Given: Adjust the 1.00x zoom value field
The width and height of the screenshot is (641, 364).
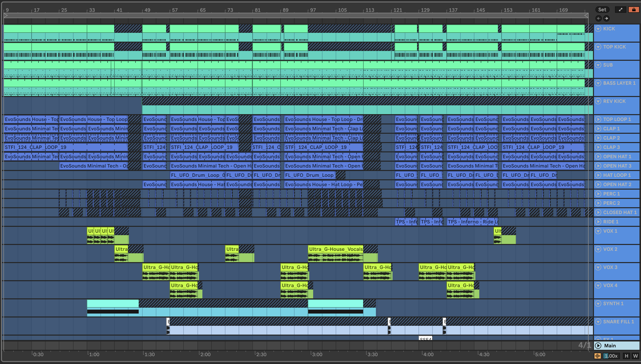Looking at the screenshot, I should 611,356.
